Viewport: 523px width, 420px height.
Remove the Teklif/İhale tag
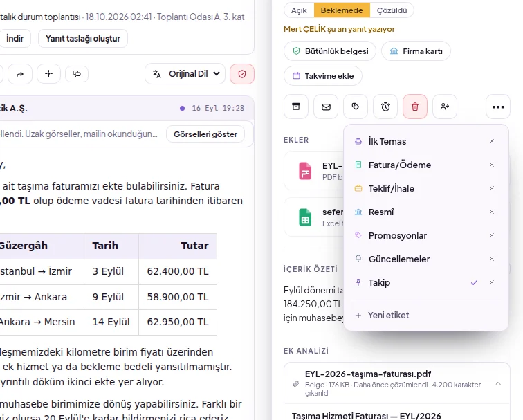(x=492, y=188)
